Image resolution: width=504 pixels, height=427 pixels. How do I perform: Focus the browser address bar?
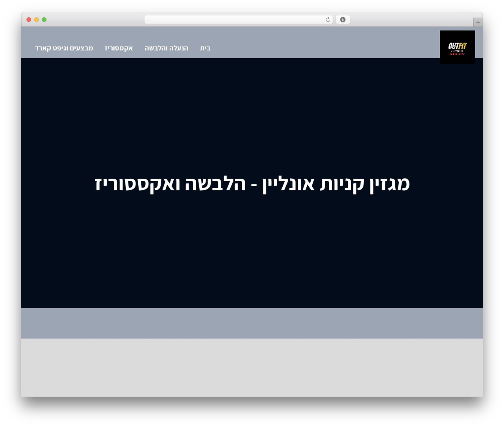pos(238,20)
